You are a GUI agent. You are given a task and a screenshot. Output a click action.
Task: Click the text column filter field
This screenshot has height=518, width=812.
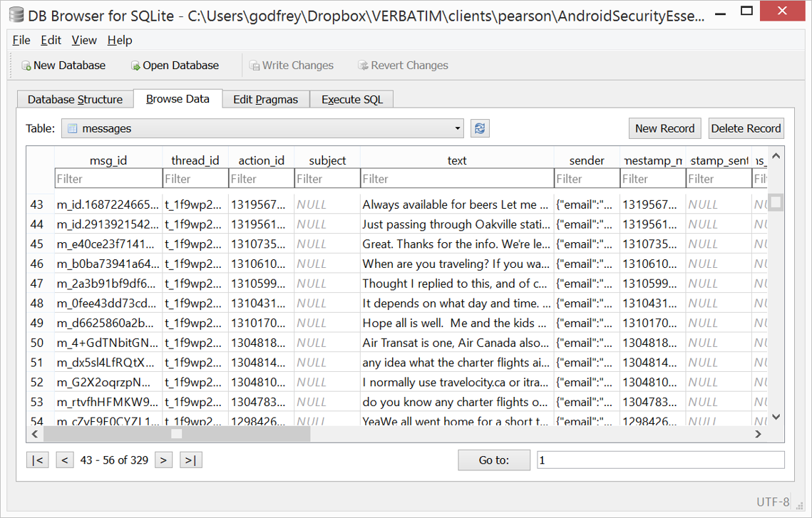pyautogui.click(x=457, y=179)
